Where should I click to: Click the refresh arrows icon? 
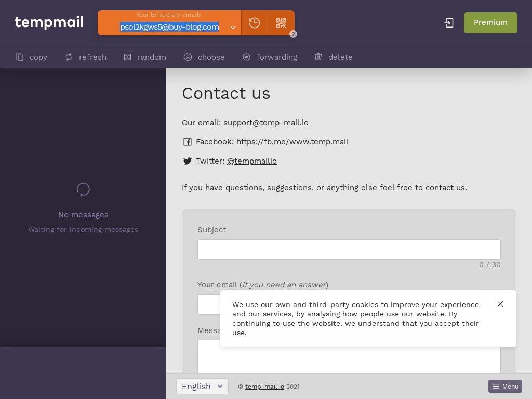click(69, 57)
